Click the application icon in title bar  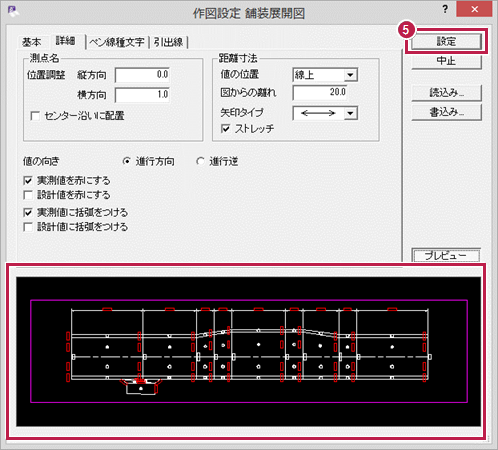coord(13,11)
